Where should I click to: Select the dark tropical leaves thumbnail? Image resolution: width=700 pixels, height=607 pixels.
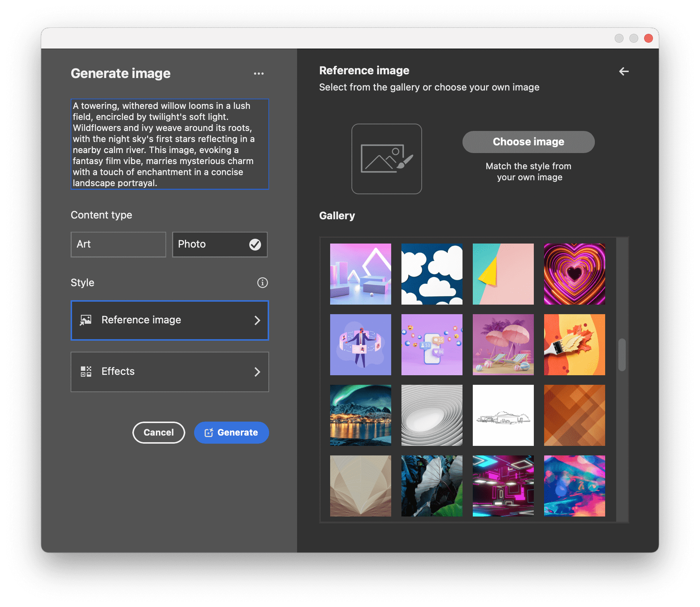click(432, 486)
